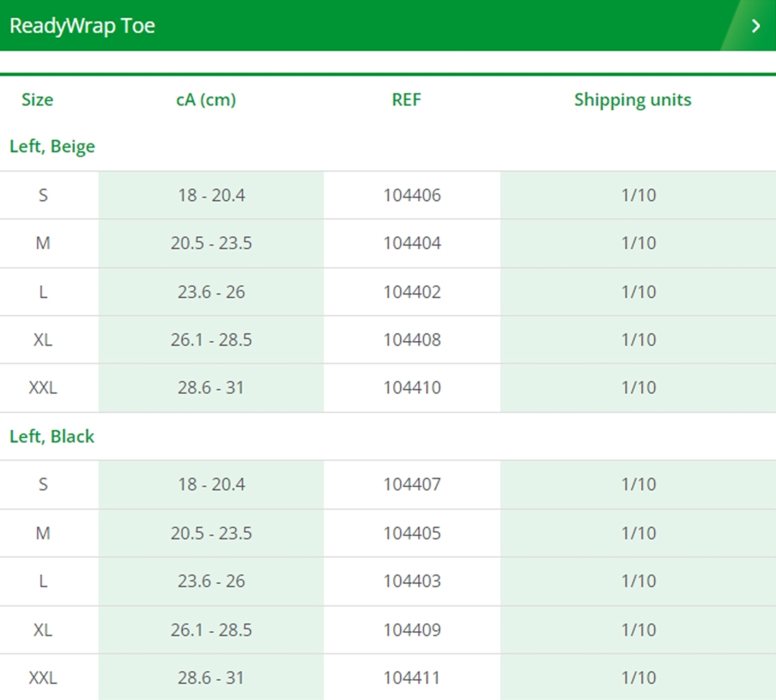Click shipping units 1/10 in the 104405 row

pos(638,533)
